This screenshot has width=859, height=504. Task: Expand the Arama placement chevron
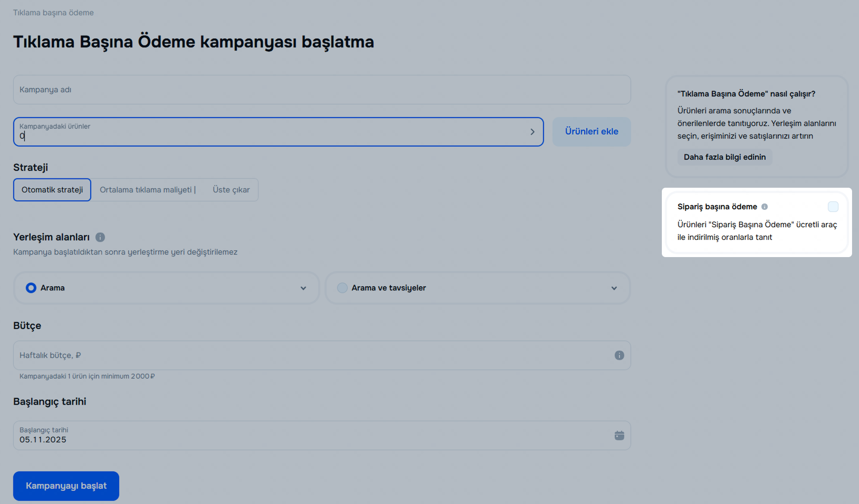(x=303, y=288)
